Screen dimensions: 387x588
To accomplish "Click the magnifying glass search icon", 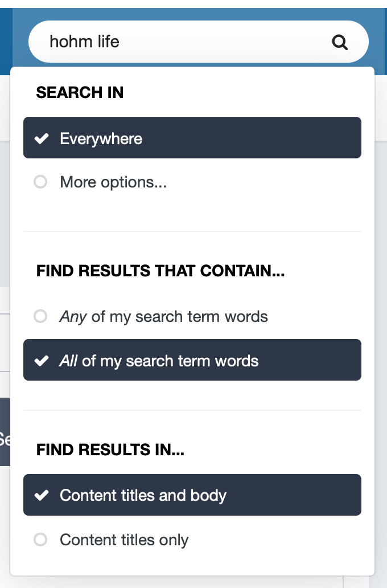I will click(x=340, y=42).
